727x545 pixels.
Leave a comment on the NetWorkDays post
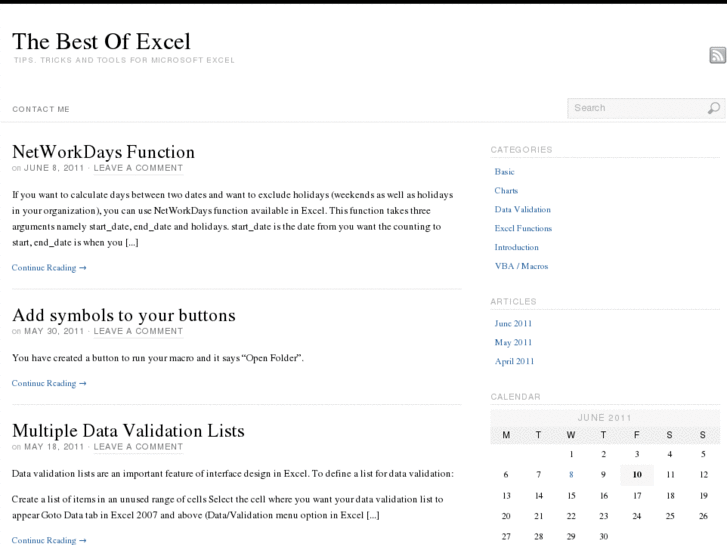(x=138, y=168)
